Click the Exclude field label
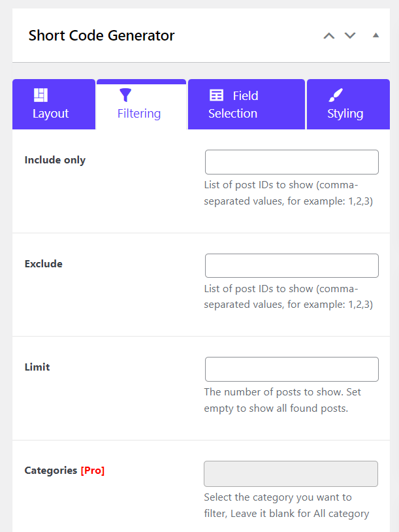The image size is (399, 532). [x=44, y=264]
